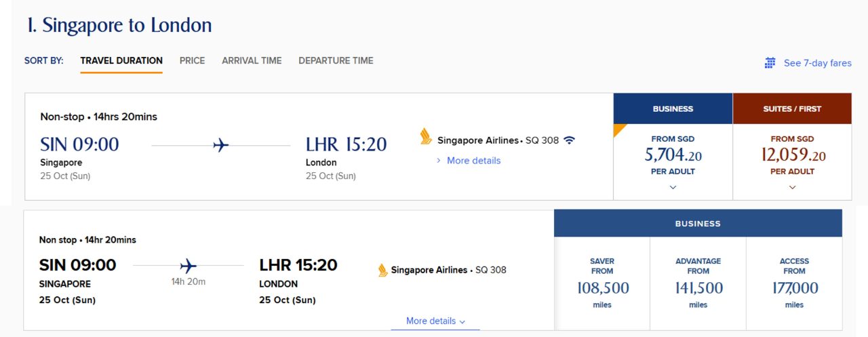Open More details link for first SQ 308
This screenshot has width=868, height=337.
473,161
